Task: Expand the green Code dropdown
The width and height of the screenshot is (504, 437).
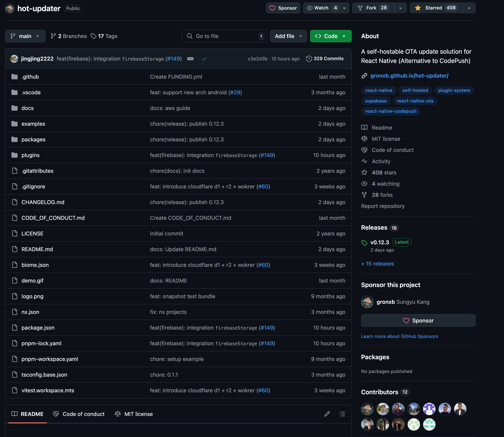Action: pyautogui.click(x=330, y=36)
